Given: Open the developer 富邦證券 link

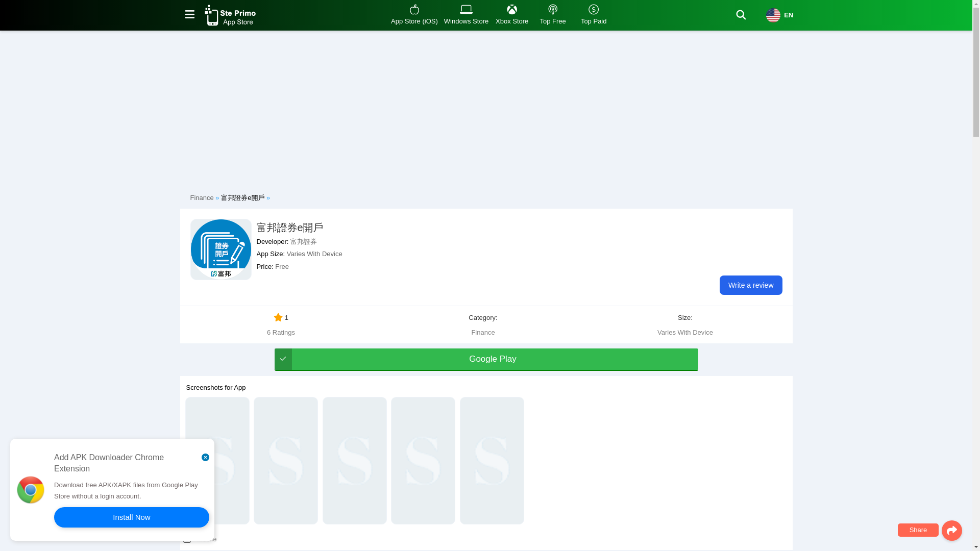Looking at the screenshot, I should (303, 242).
